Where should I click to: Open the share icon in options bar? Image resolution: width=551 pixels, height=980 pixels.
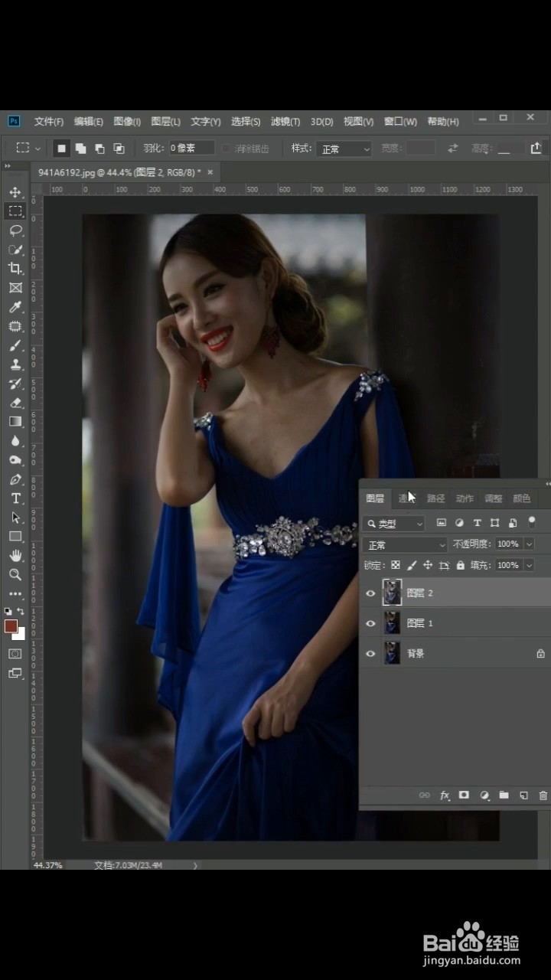click(536, 148)
